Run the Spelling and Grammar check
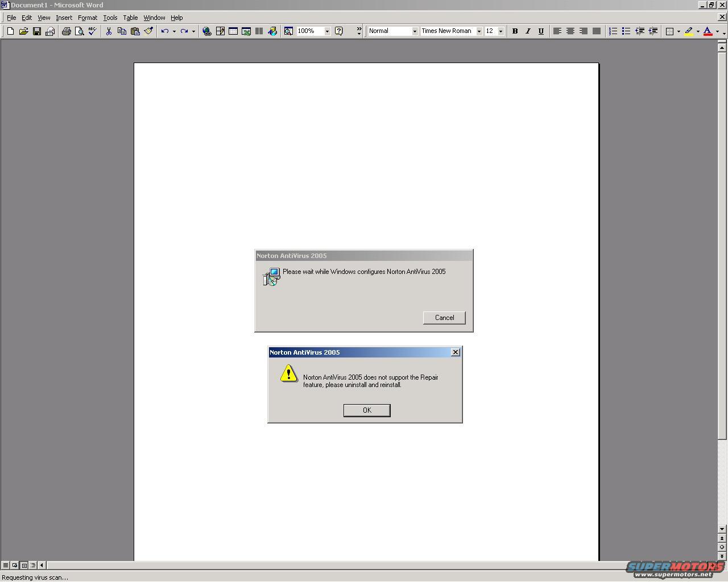Image resolution: width=728 pixels, height=582 pixels. pyautogui.click(x=92, y=31)
